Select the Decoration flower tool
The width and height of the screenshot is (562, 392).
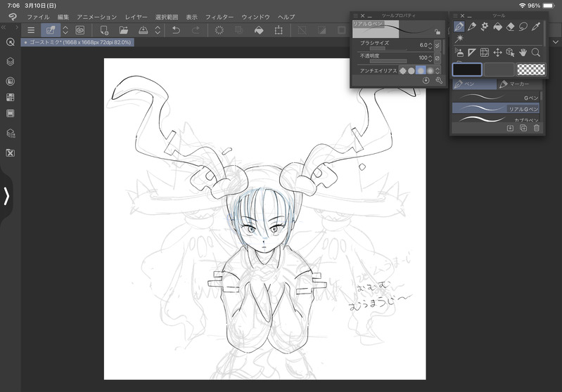(x=485, y=27)
